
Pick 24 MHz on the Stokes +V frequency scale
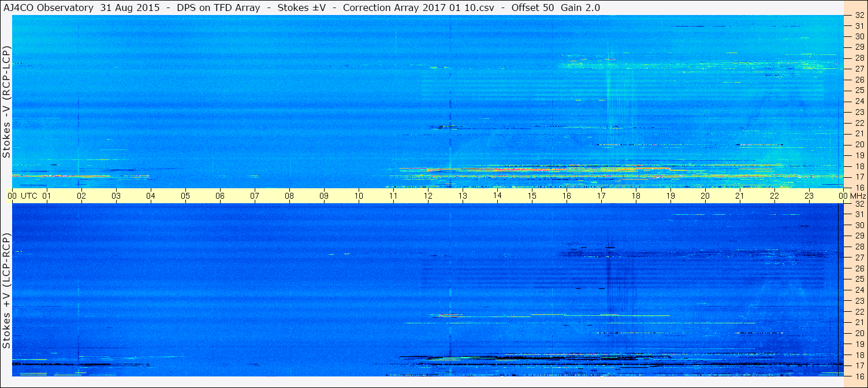point(859,290)
